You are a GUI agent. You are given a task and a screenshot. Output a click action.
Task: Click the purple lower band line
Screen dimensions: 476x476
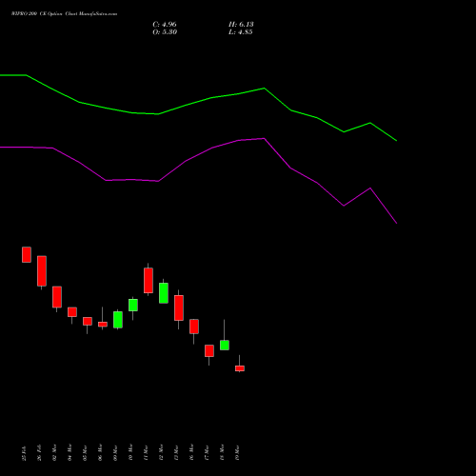198,155
